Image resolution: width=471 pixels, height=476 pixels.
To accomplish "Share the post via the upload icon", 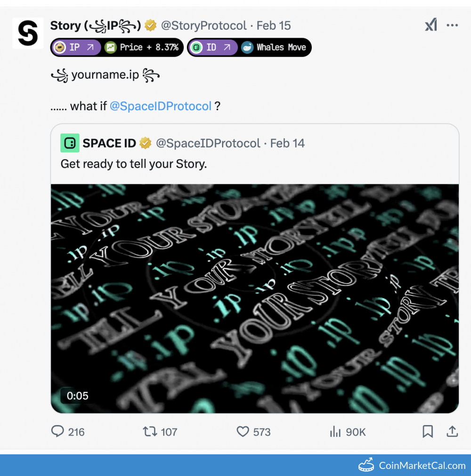I will click(x=452, y=431).
